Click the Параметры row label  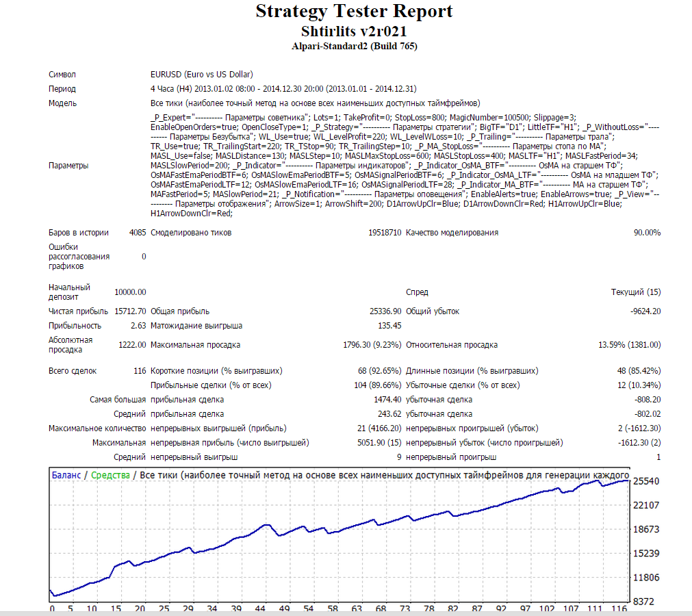[x=68, y=166]
